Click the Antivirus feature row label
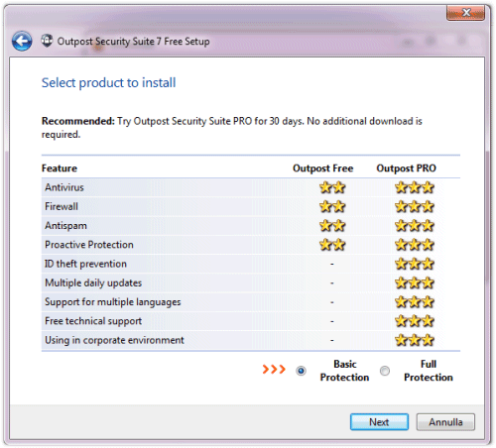 (64, 187)
